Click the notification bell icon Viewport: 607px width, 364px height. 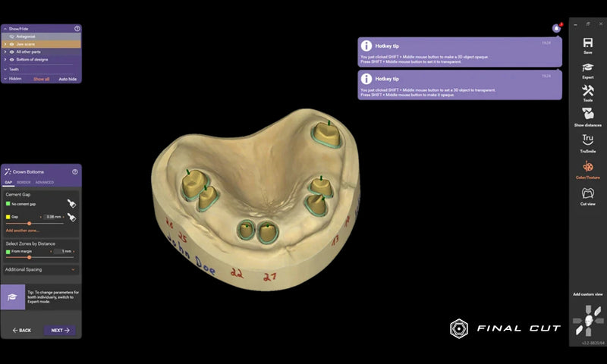[556, 28]
